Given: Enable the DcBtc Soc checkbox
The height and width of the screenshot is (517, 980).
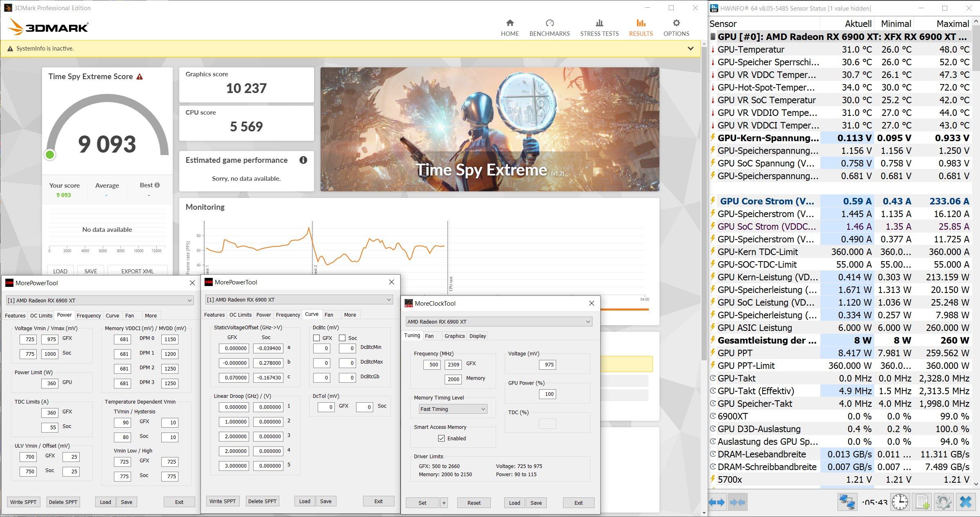Looking at the screenshot, I should click(x=342, y=338).
